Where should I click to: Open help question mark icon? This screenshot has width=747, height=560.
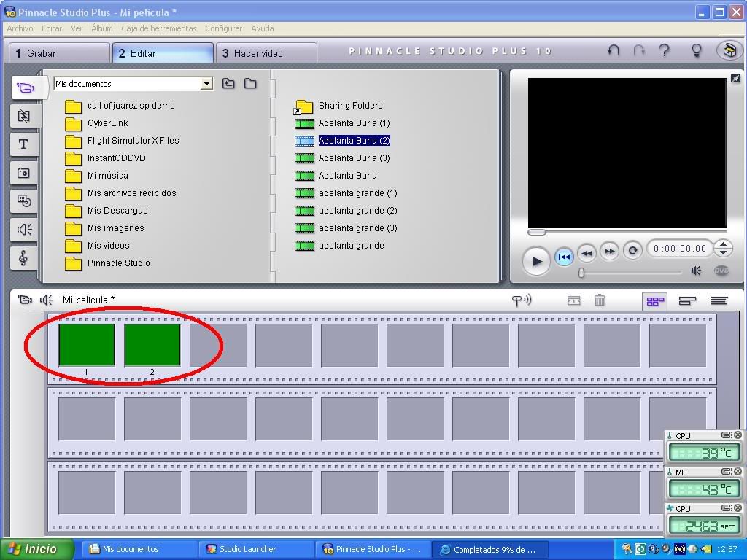coord(664,50)
